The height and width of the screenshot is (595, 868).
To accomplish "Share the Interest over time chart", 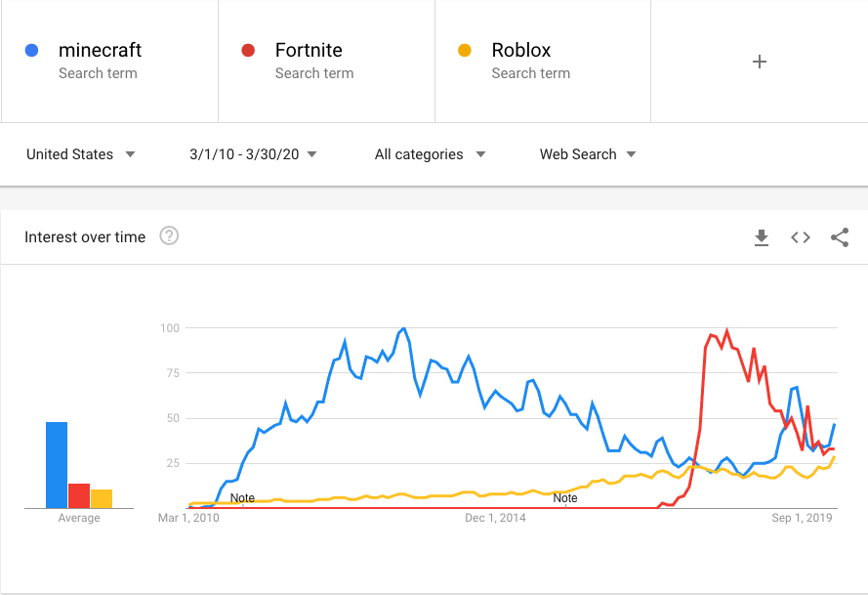I will coord(839,236).
